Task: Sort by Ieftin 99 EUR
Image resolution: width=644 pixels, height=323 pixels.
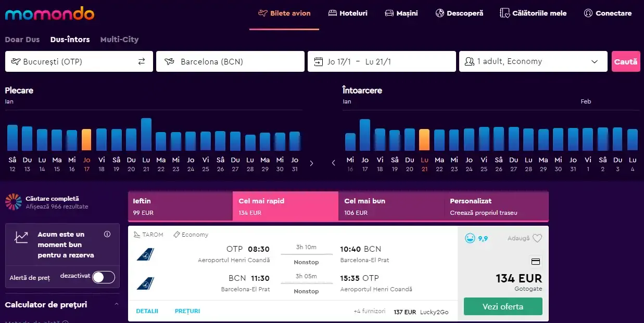Action: tap(180, 206)
